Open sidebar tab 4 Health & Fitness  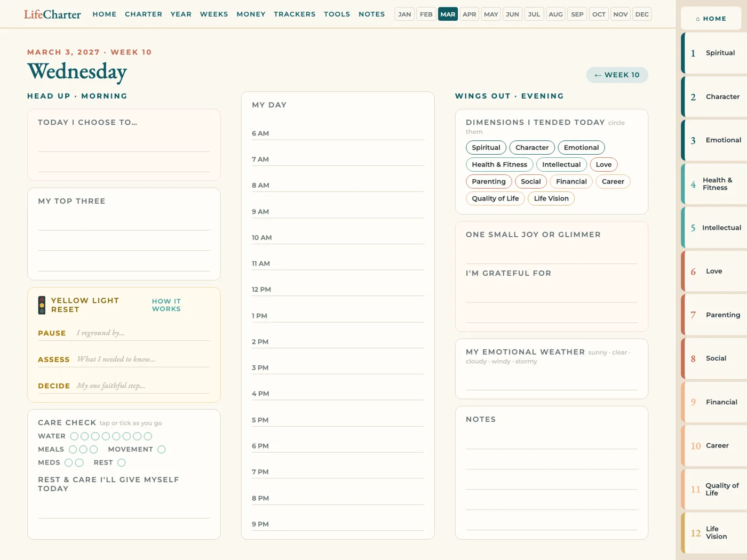coord(714,184)
